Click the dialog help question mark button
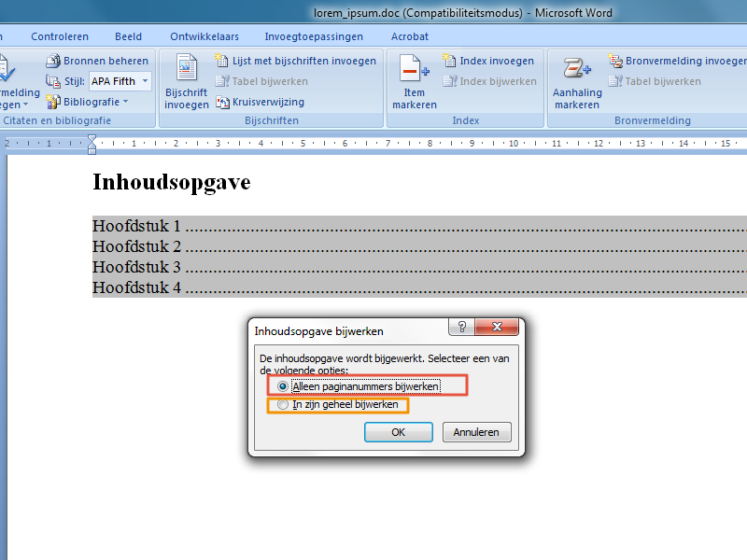 459,328
